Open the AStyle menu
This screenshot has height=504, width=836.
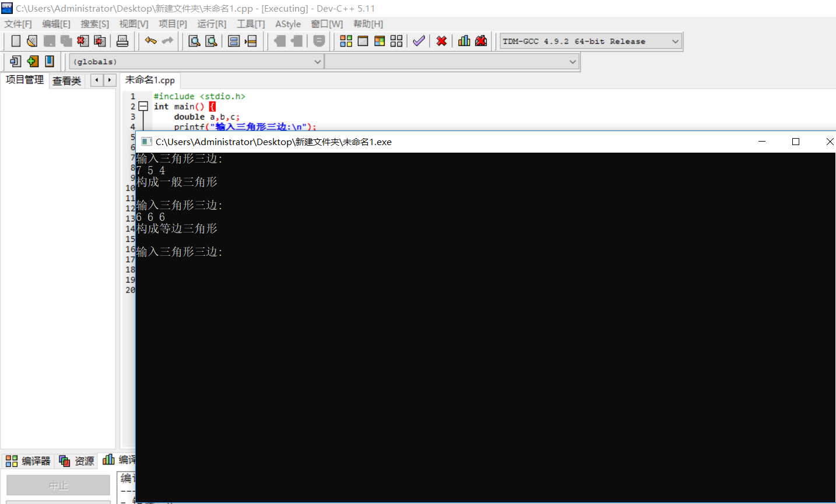[x=288, y=24]
